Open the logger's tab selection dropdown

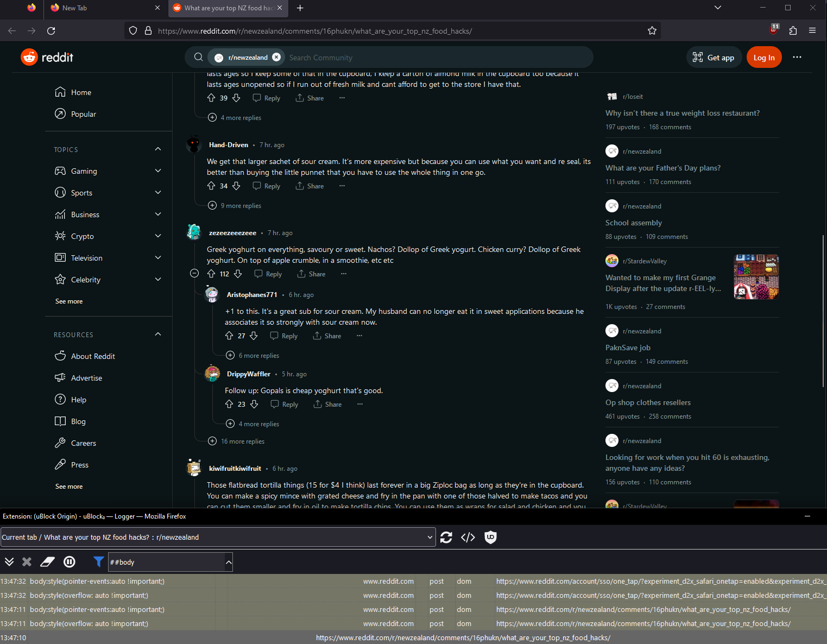point(429,537)
